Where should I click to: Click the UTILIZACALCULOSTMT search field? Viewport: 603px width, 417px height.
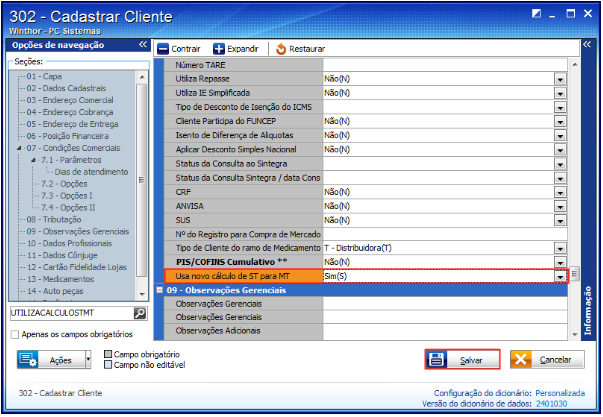coord(72,313)
